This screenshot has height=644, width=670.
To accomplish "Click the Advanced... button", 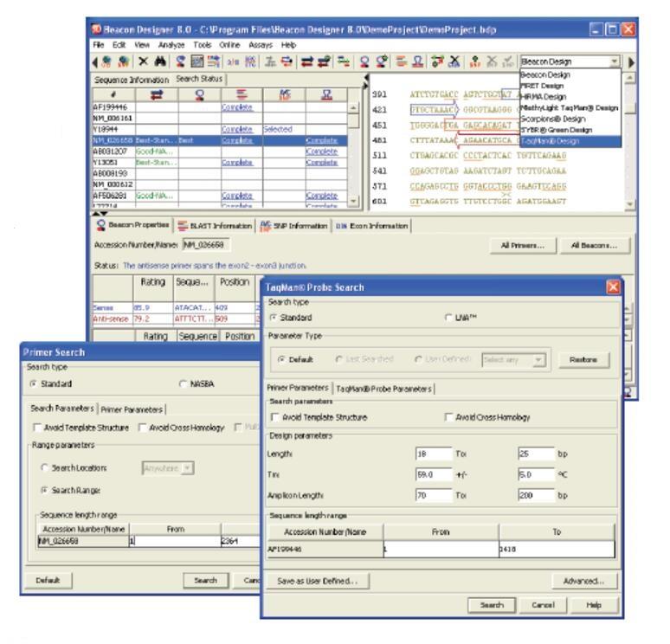I will pyautogui.click(x=583, y=581).
